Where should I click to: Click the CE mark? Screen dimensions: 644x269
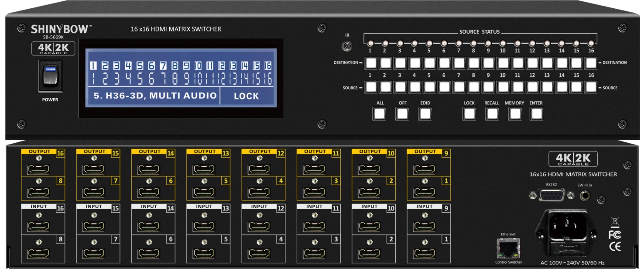click(x=615, y=247)
